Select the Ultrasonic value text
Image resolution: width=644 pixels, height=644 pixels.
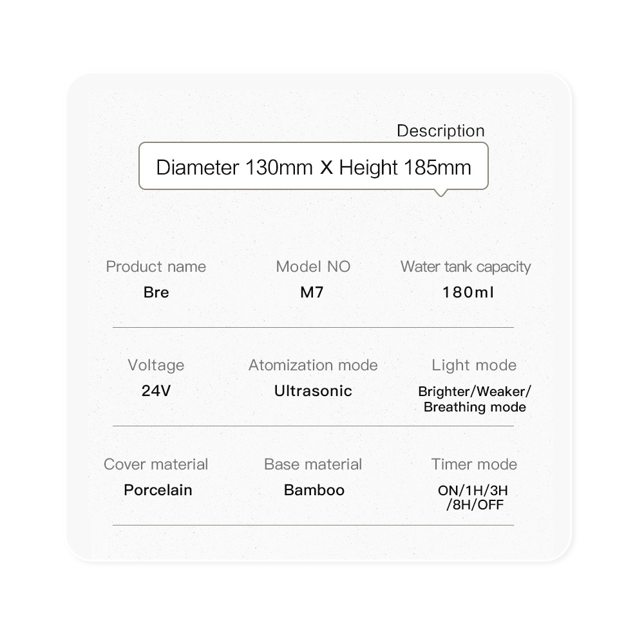click(x=313, y=391)
